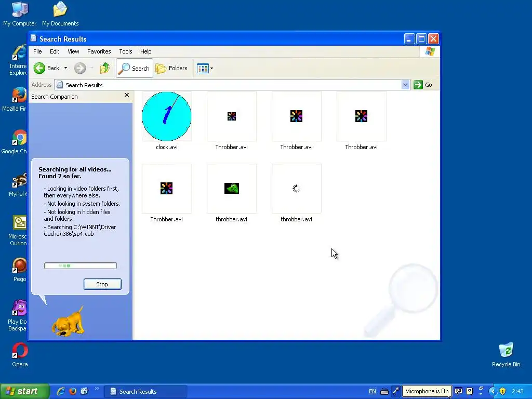532x399 pixels.
Task: Click the Forward arrow toolbar button
Action: [80, 68]
